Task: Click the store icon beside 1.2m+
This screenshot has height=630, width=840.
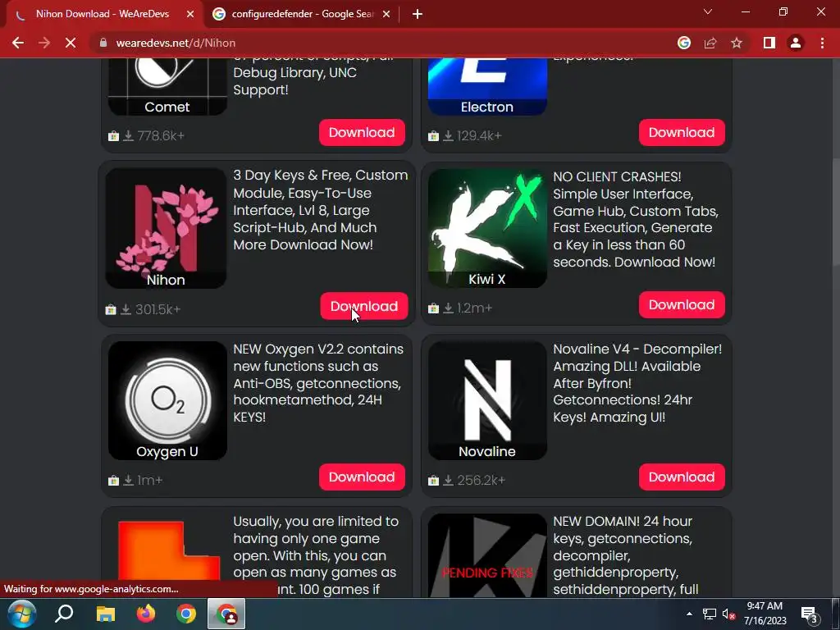Action: 433,308
